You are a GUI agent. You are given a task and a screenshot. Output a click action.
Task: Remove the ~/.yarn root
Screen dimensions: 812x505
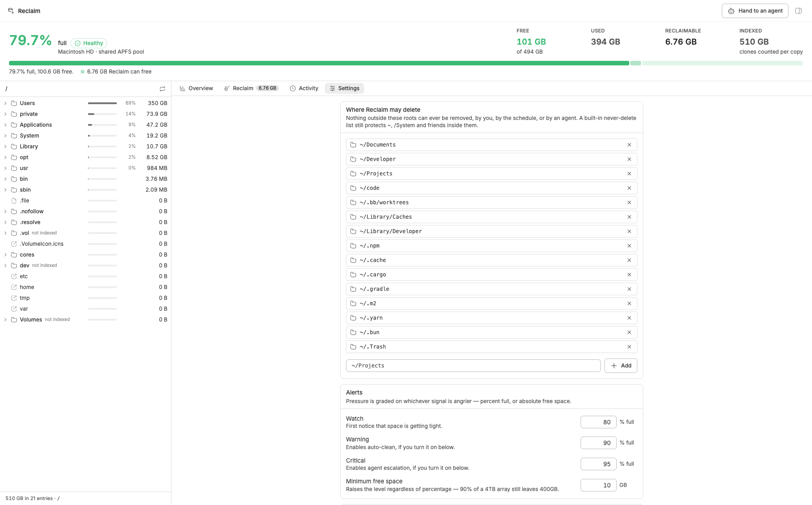pyautogui.click(x=629, y=318)
